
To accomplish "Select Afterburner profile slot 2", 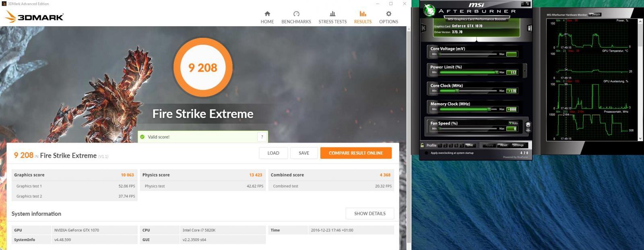I will click(x=446, y=145).
